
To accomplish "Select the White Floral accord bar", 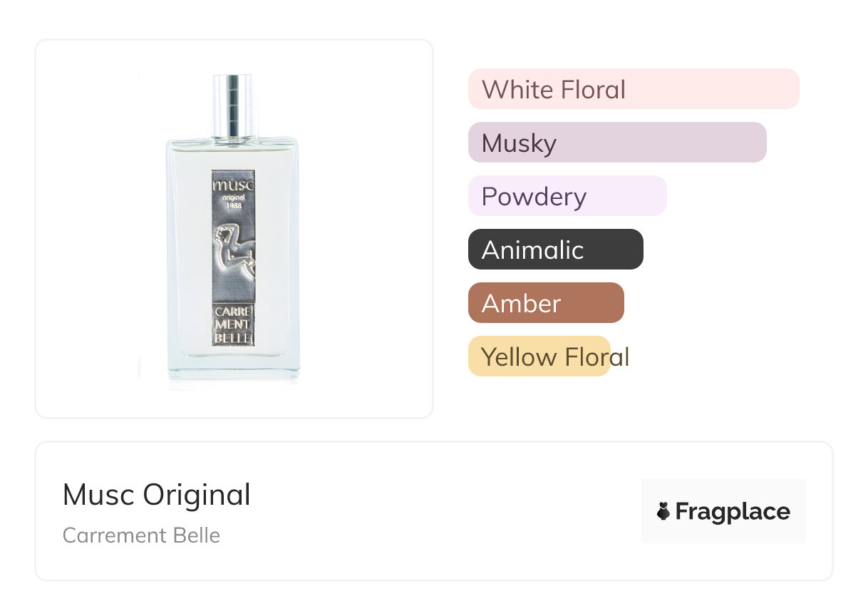I will click(x=633, y=89).
